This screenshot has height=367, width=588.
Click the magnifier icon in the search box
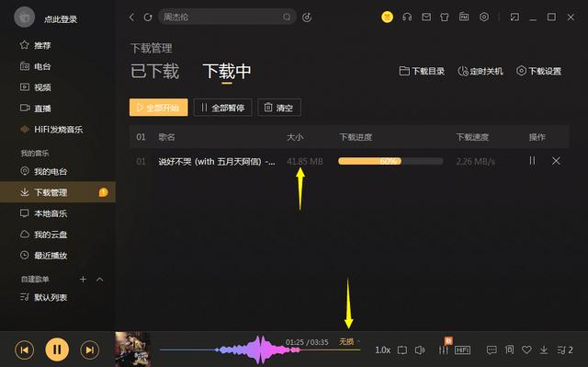point(287,17)
